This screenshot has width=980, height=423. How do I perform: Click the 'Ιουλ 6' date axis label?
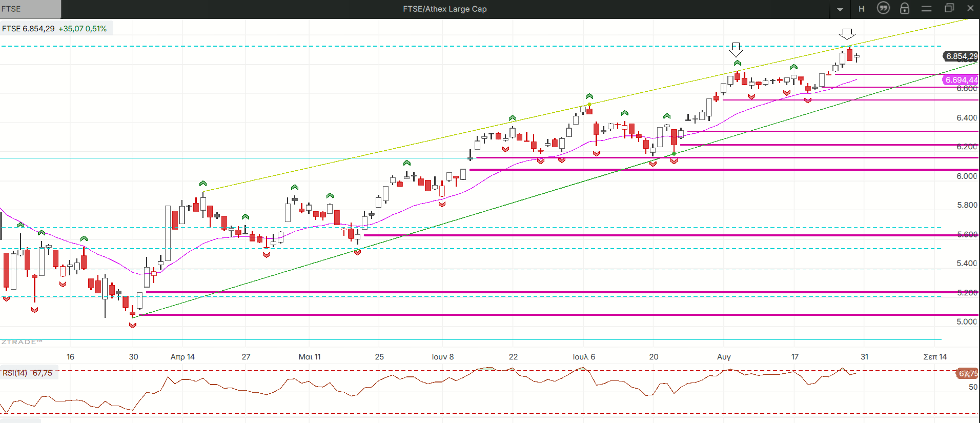(584, 357)
